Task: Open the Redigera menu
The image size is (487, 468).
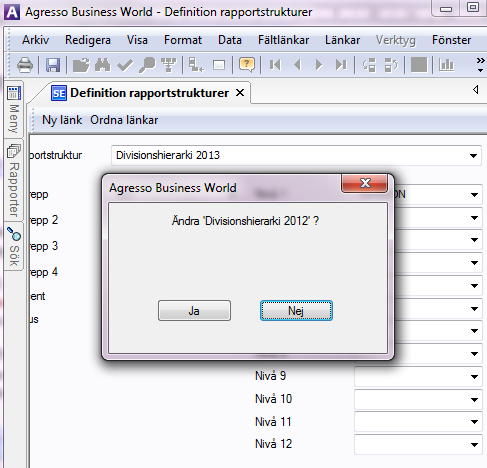Action: click(88, 40)
